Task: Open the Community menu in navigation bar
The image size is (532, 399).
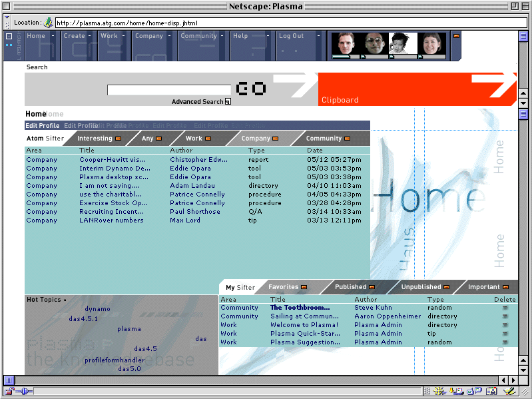Action: [x=199, y=35]
